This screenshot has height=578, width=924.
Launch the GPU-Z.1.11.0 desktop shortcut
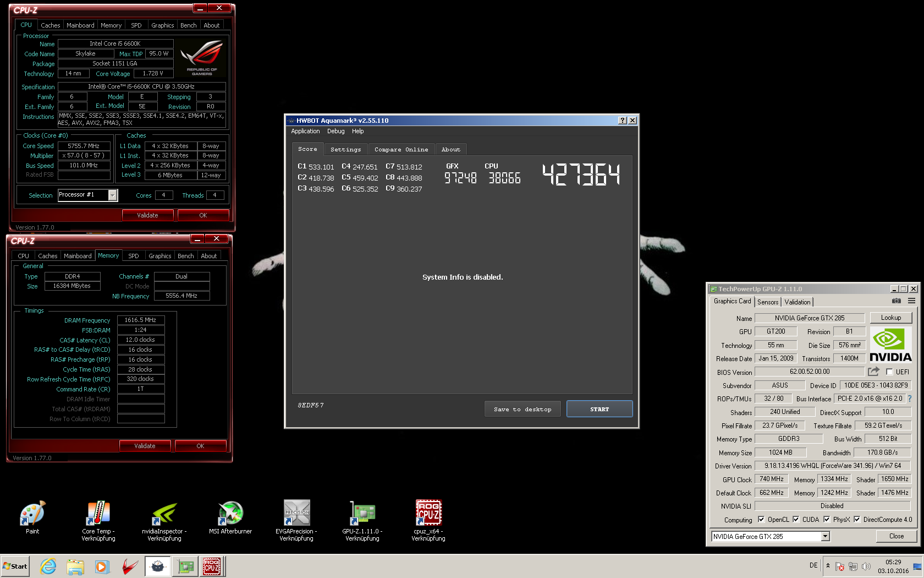point(362,521)
